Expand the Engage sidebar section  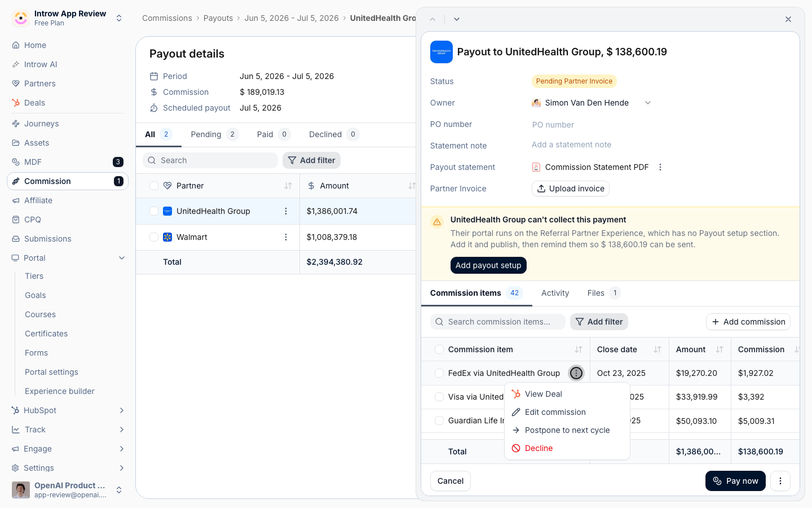click(122, 449)
